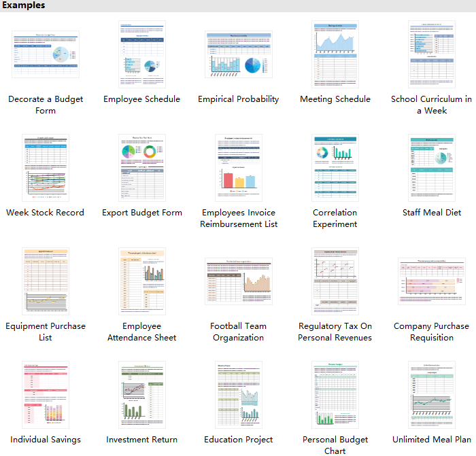The image size is (476, 456).
Task: Open the Investment Return thumbnail
Action: tap(142, 395)
